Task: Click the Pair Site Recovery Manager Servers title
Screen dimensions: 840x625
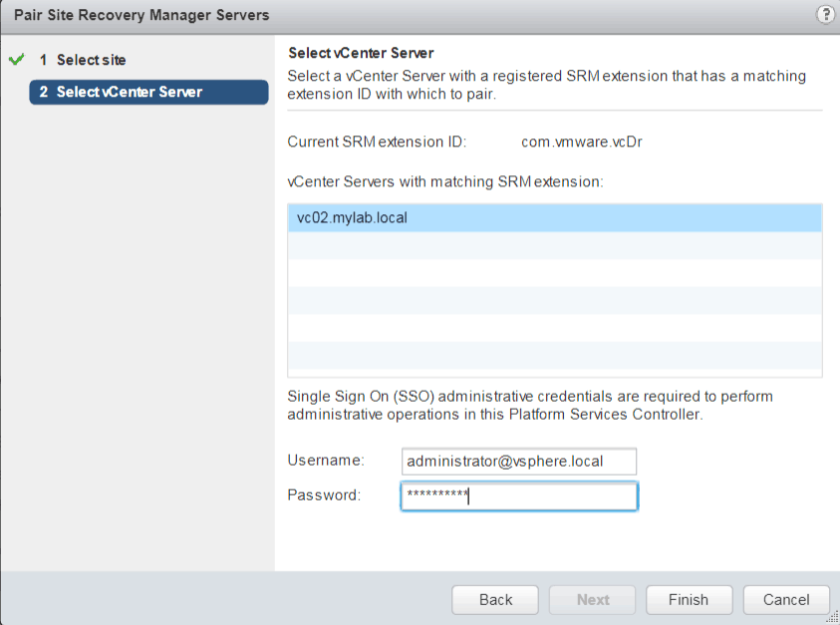Action: [141, 15]
